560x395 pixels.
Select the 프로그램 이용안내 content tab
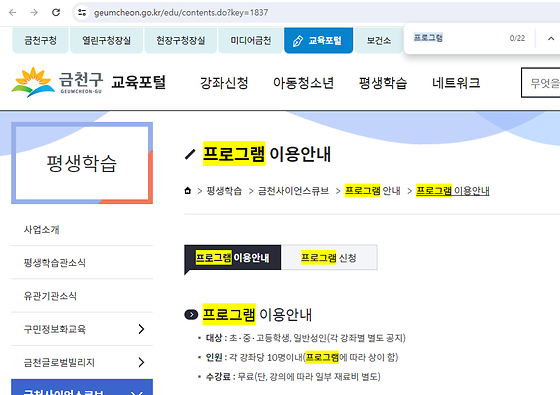point(232,258)
